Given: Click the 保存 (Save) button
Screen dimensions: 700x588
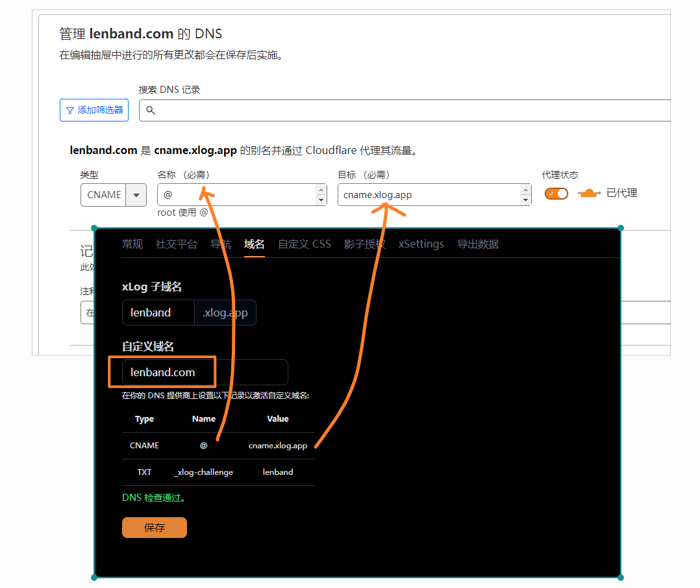Looking at the screenshot, I should tap(155, 528).
